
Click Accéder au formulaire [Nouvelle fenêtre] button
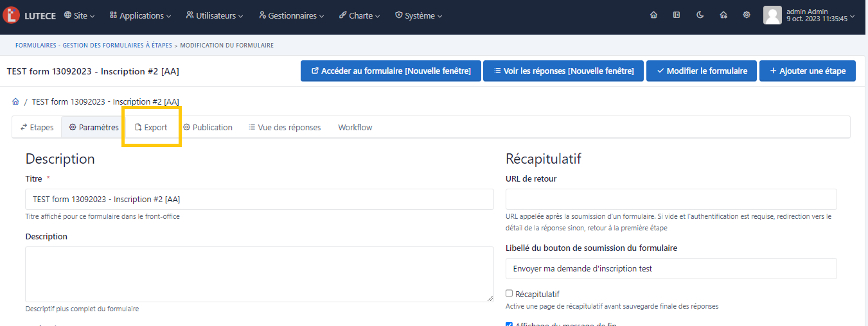[x=390, y=71]
